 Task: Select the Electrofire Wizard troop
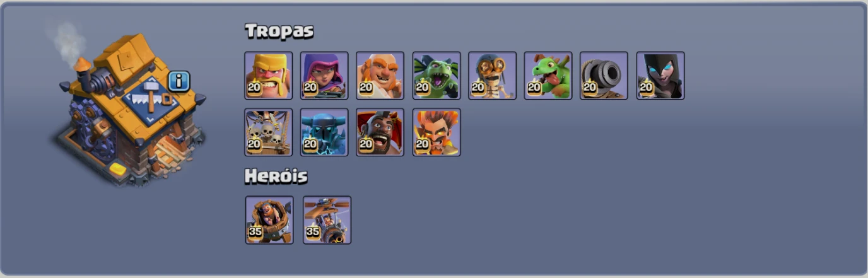(x=437, y=132)
